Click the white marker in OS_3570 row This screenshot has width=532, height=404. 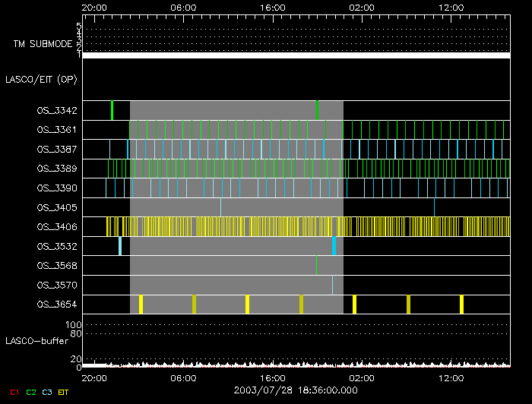(332, 285)
